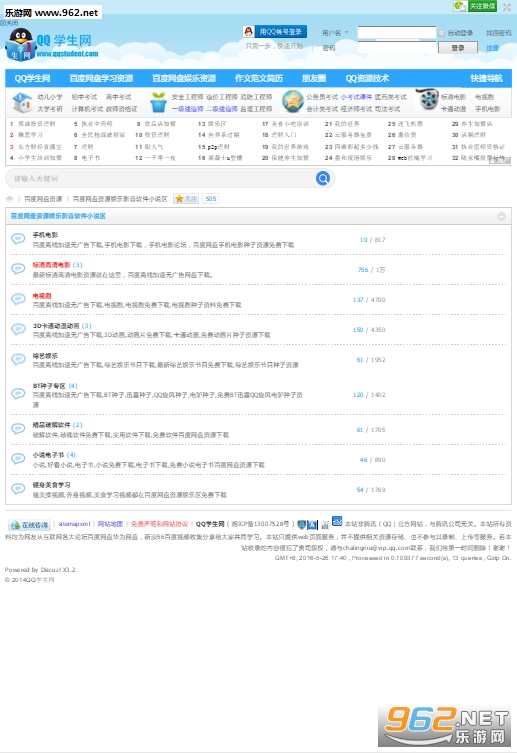Open the 朋友圈 navigation tab
The width and height of the screenshot is (517, 753).
click(314, 78)
